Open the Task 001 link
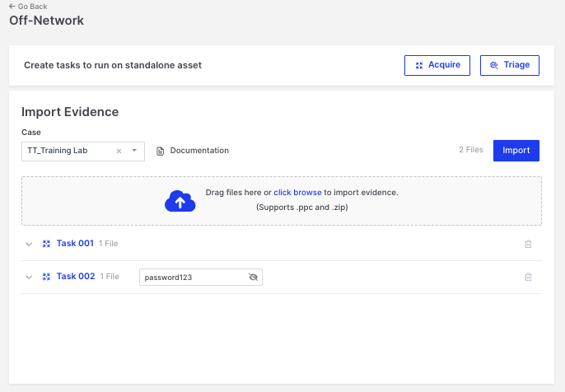 [x=75, y=244]
